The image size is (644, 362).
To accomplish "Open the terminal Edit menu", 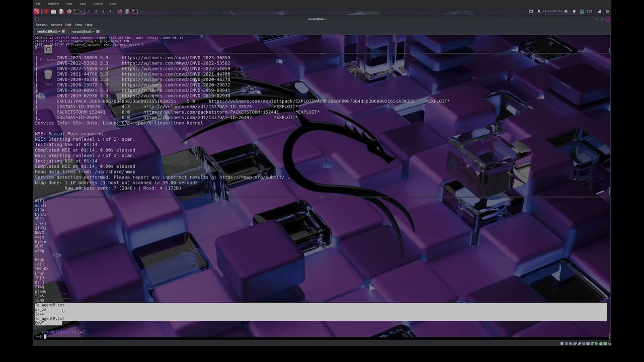I will (x=68, y=25).
